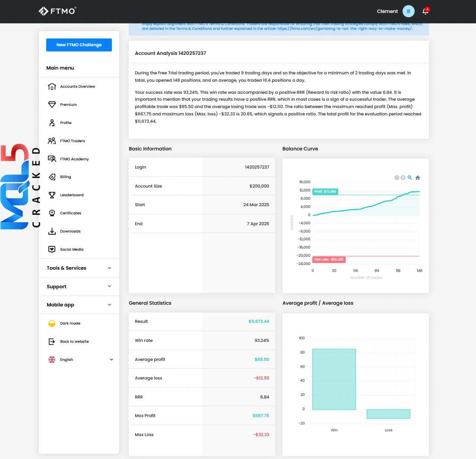The width and height of the screenshot is (476, 459).
Task: Go to Accounts Overview
Action: click(x=77, y=86)
